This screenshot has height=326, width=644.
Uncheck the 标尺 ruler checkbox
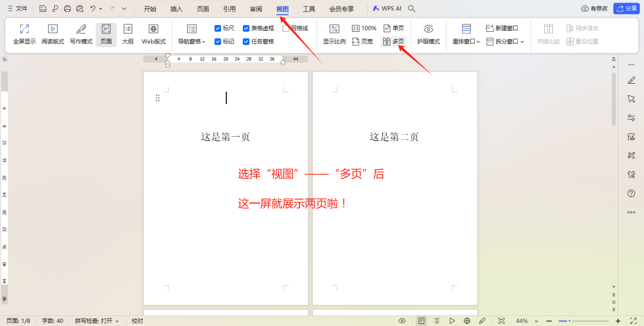pyautogui.click(x=218, y=28)
